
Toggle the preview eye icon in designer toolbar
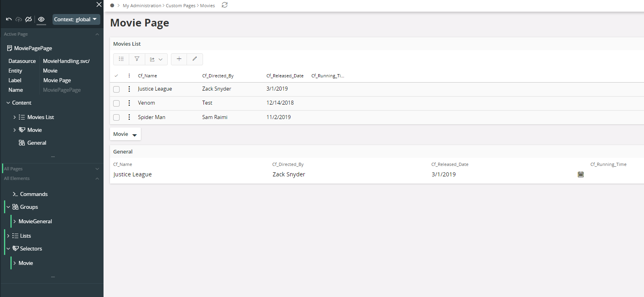41,19
